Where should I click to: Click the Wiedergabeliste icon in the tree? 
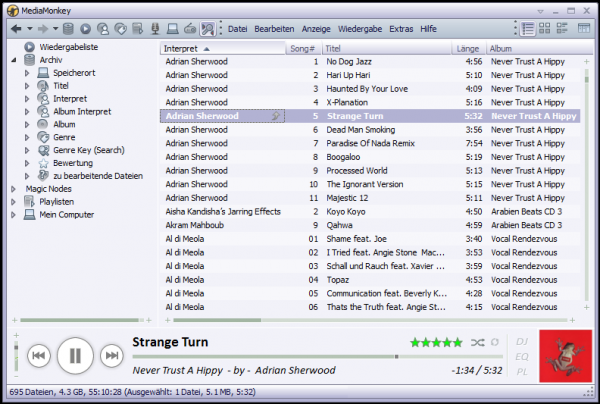tap(29, 47)
